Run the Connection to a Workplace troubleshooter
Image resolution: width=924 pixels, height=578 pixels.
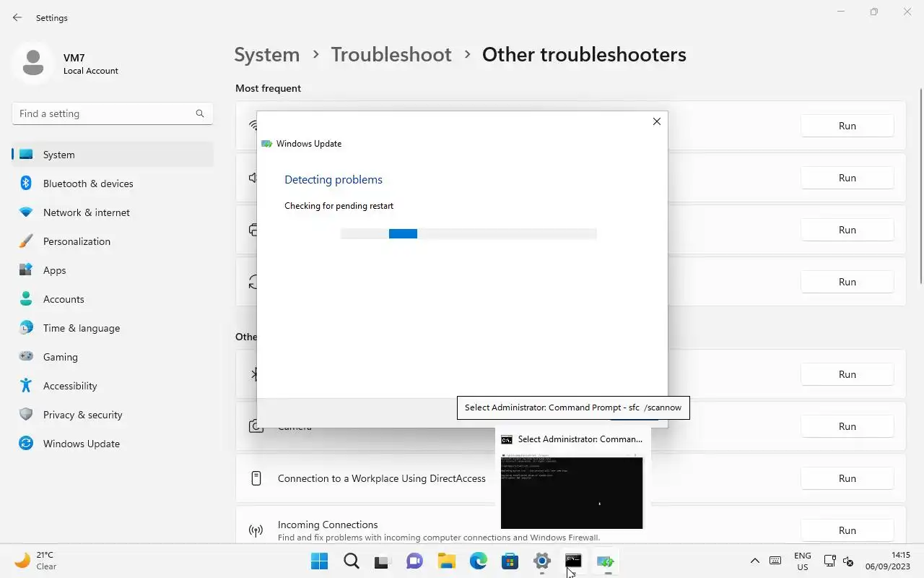pyautogui.click(x=847, y=478)
